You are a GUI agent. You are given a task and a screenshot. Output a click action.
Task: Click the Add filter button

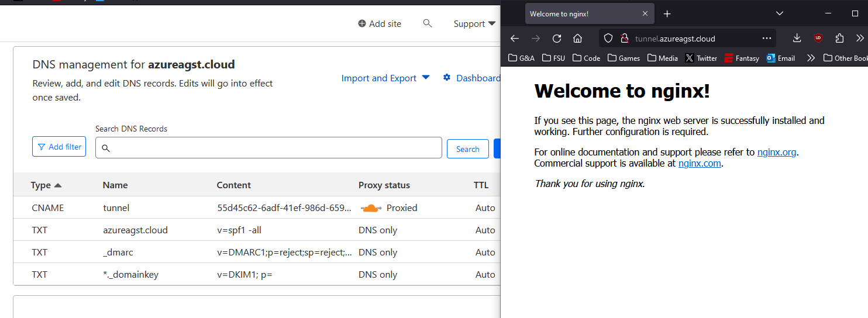tap(59, 147)
